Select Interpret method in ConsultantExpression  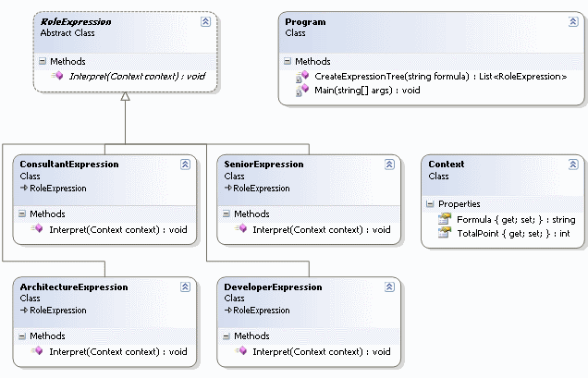point(117,228)
